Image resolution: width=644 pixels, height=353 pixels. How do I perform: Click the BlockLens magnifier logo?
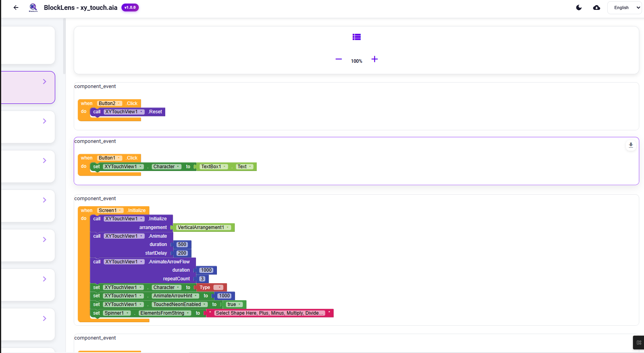point(33,8)
